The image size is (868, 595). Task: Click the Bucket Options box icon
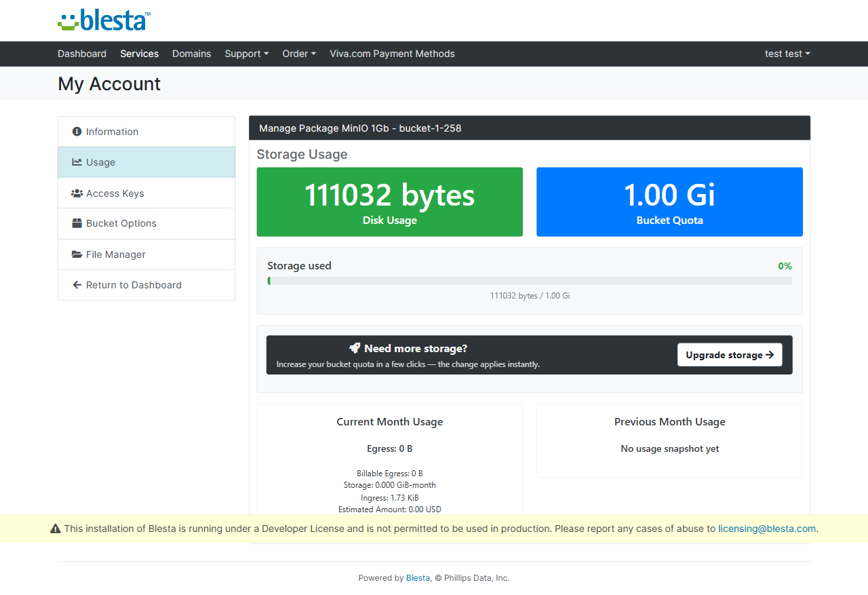pos(77,223)
